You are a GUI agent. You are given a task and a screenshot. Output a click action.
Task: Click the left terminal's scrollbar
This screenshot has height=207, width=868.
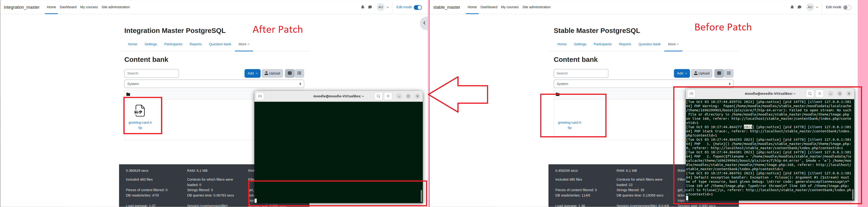[x=421, y=196]
